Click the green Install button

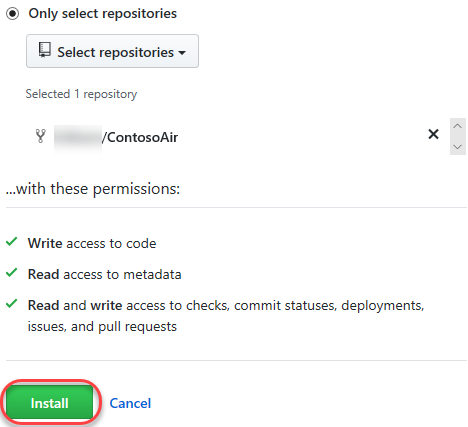pos(50,402)
